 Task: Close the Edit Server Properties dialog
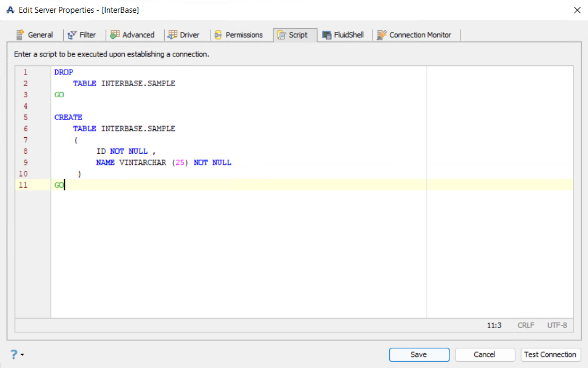click(x=577, y=10)
